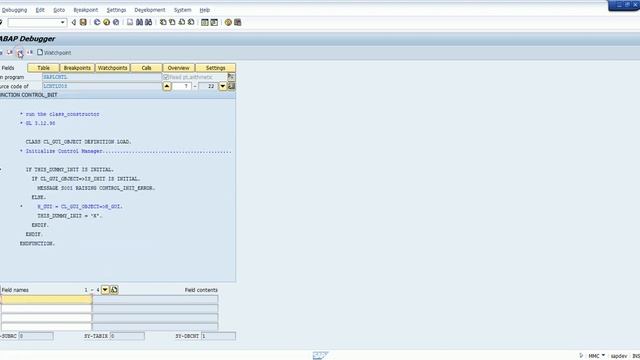Click the code line CLASS CL_GUI_OBJECT DEFINITION LOAD
The image size is (640, 360).
79,142
